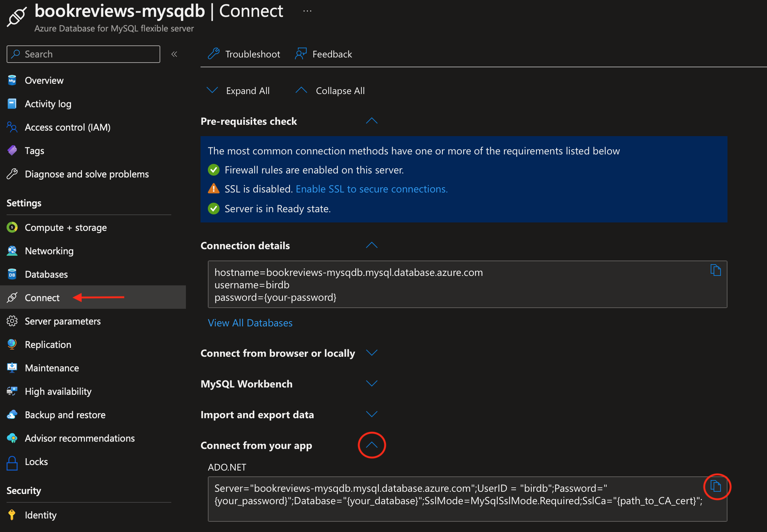Click the SSL disabled warning triangle icon
This screenshot has height=532, width=767.
[x=213, y=188]
